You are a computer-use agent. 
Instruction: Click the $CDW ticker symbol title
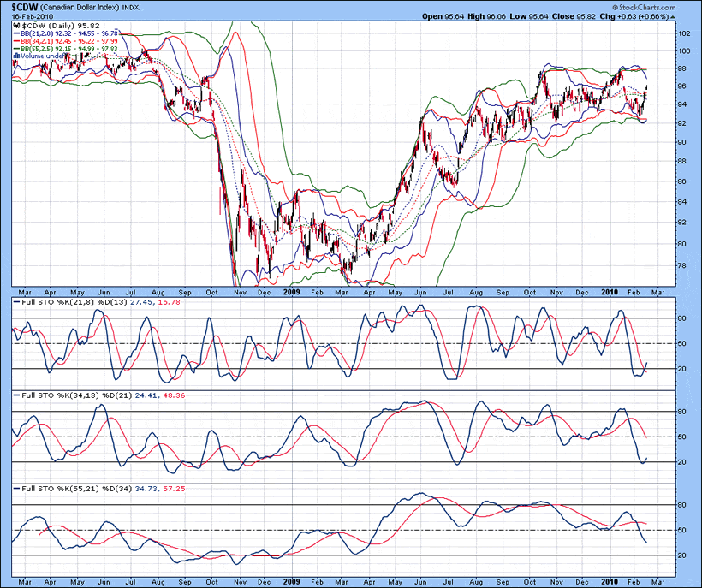(23, 7)
